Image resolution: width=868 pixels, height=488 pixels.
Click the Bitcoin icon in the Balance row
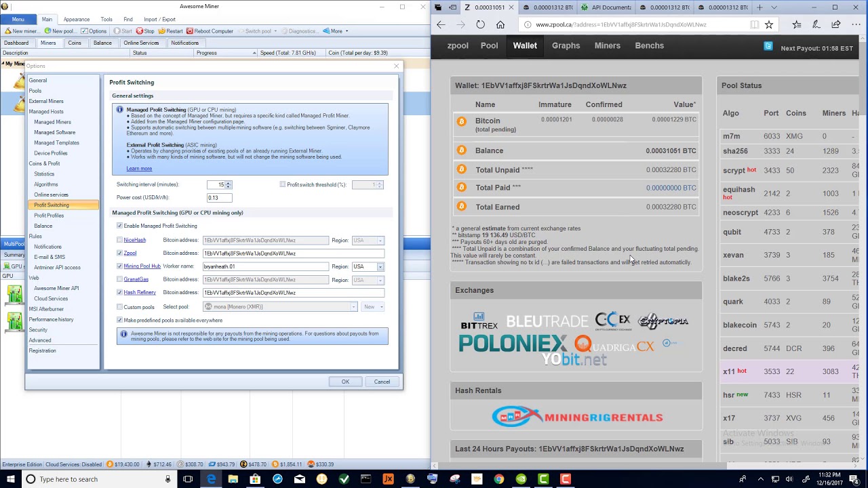point(462,150)
